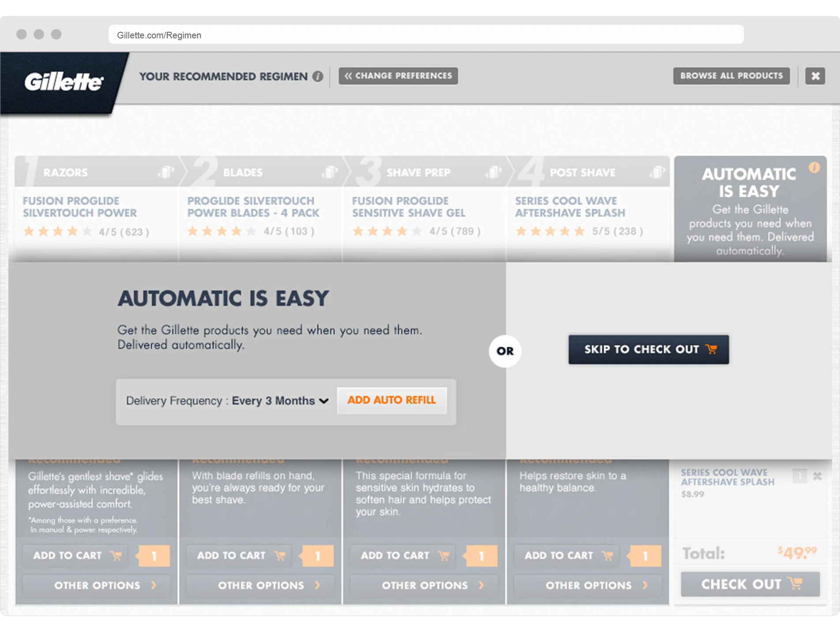Viewport: 840px width, 631px height.
Task: Add aftershave splash to cart
Action: 567,556
